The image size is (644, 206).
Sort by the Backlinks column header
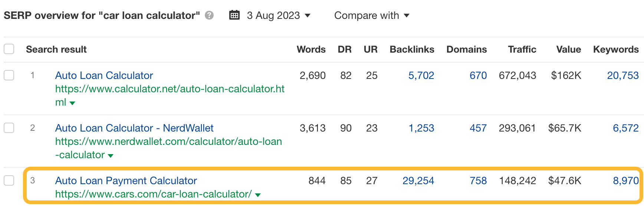pyautogui.click(x=412, y=49)
